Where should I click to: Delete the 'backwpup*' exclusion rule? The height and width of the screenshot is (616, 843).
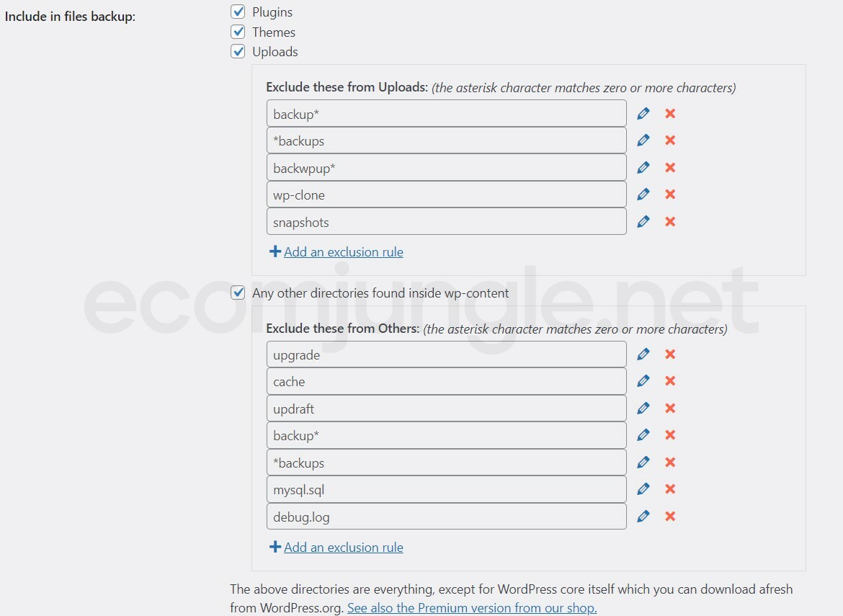click(670, 167)
